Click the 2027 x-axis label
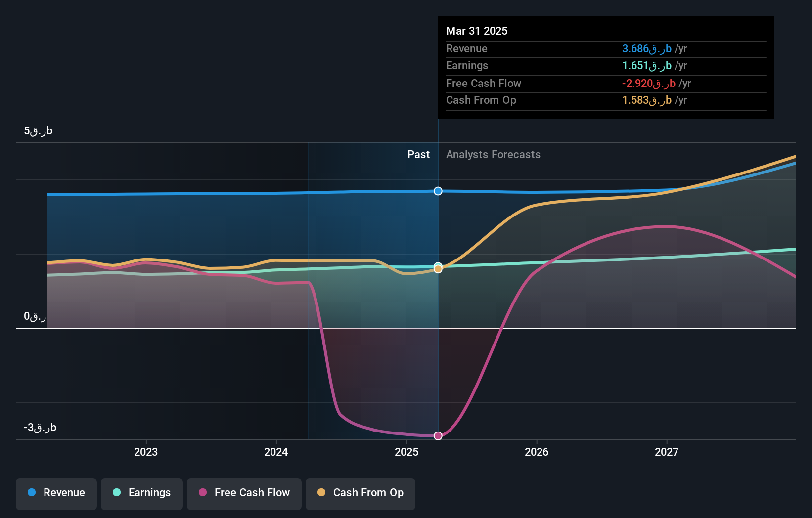The image size is (812, 518). click(x=667, y=452)
